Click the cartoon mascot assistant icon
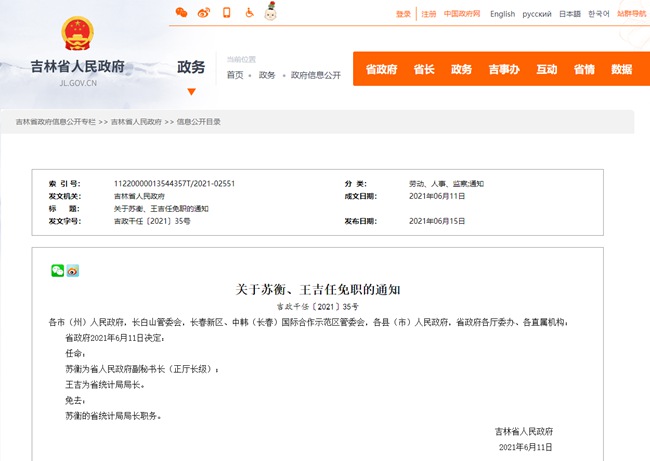This screenshot has height=461, width=650. [270, 12]
